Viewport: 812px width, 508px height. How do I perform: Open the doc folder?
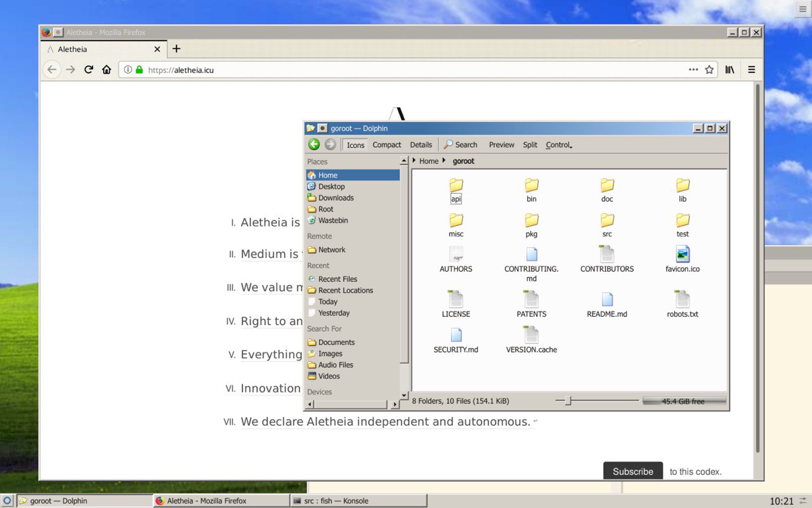point(607,190)
